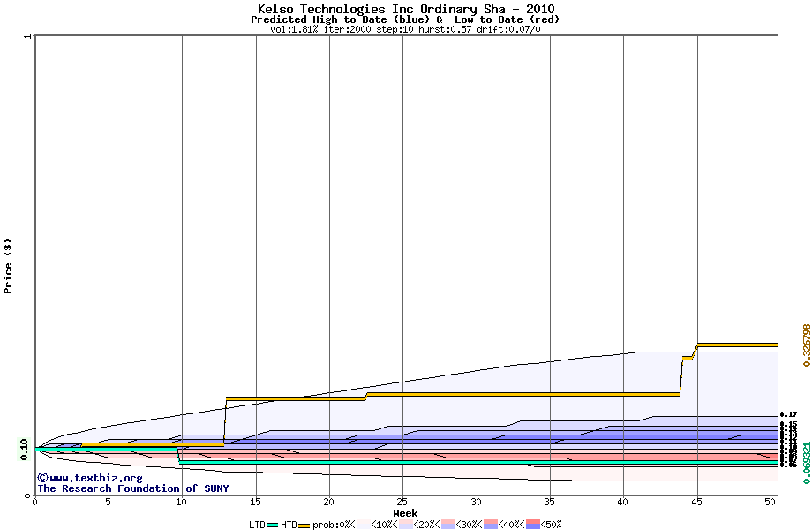Click the y-axis top tick label '1'

click(x=28, y=36)
